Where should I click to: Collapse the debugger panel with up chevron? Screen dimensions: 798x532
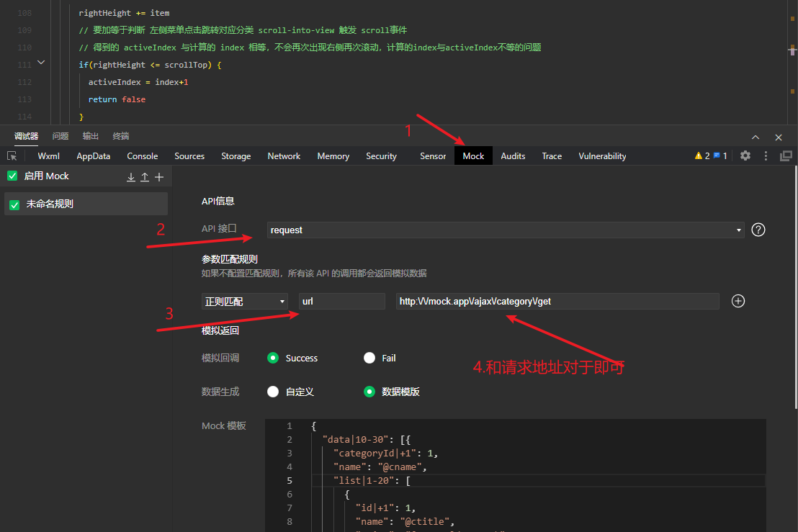[756, 137]
